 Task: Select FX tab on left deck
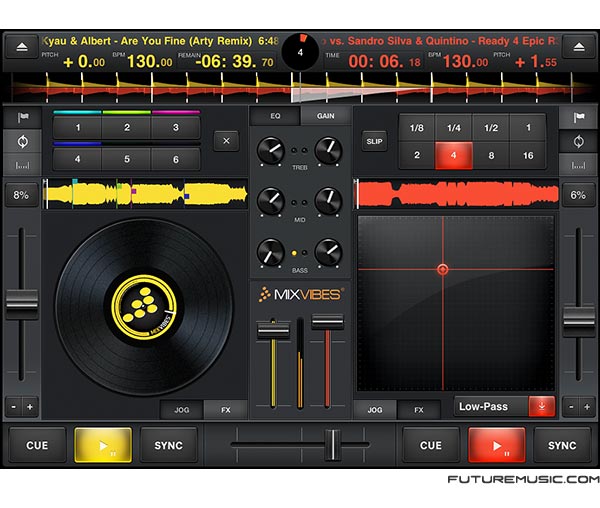click(226, 410)
